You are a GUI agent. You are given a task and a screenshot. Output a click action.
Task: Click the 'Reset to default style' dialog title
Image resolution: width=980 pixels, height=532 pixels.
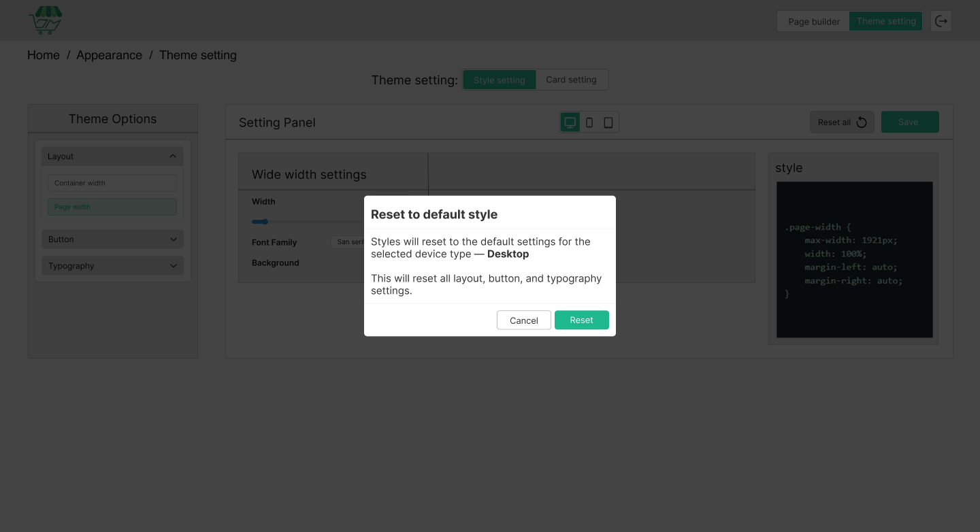pos(434,214)
